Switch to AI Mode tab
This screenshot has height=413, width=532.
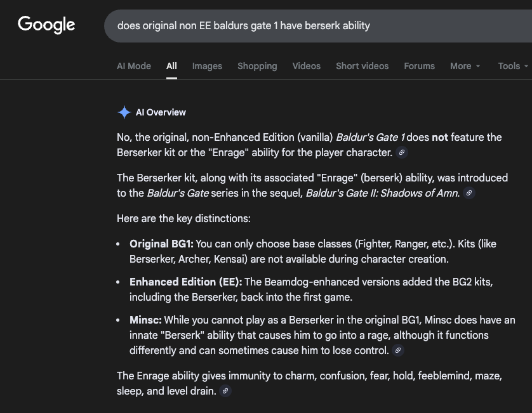134,66
